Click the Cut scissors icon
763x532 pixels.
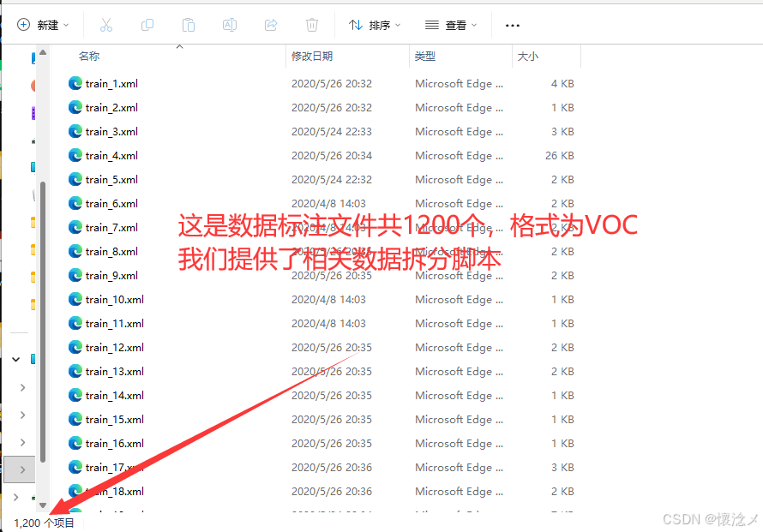click(x=106, y=25)
